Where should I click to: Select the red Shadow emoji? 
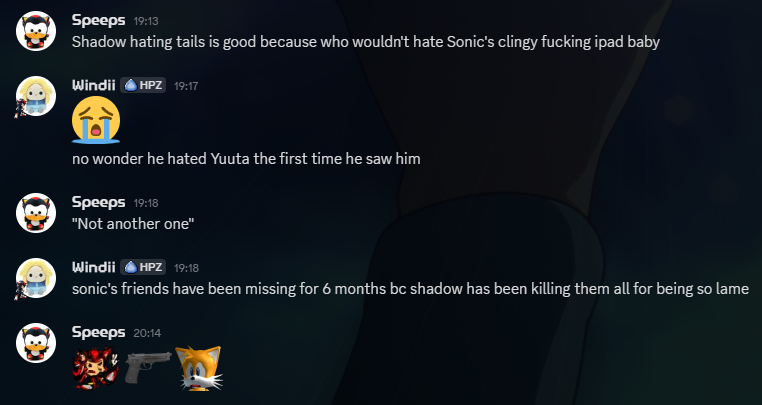pos(95,368)
